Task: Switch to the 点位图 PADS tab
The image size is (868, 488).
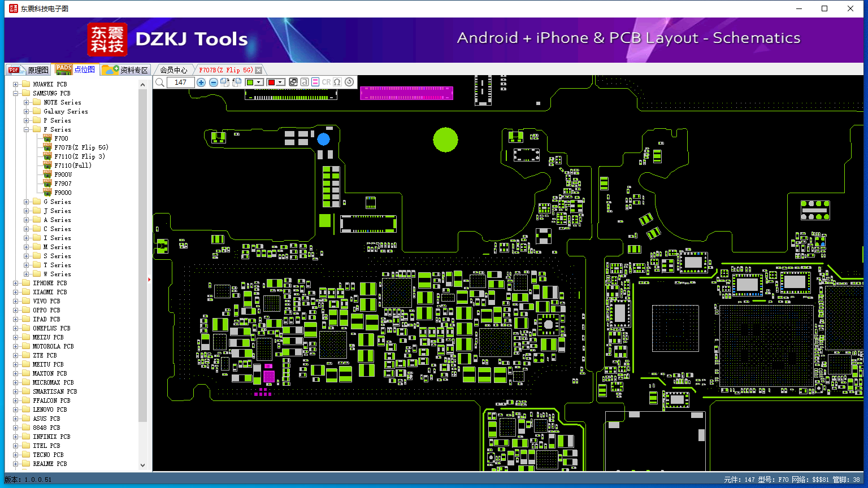Action: pos(76,69)
